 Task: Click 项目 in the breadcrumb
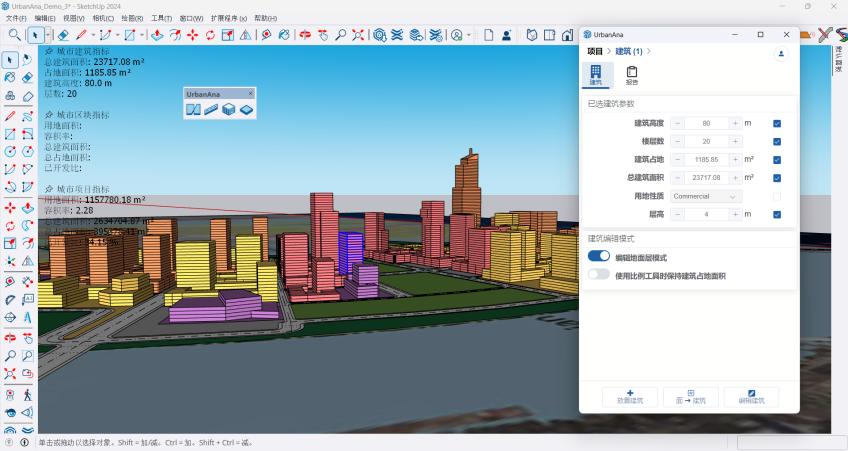coord(595,51)
